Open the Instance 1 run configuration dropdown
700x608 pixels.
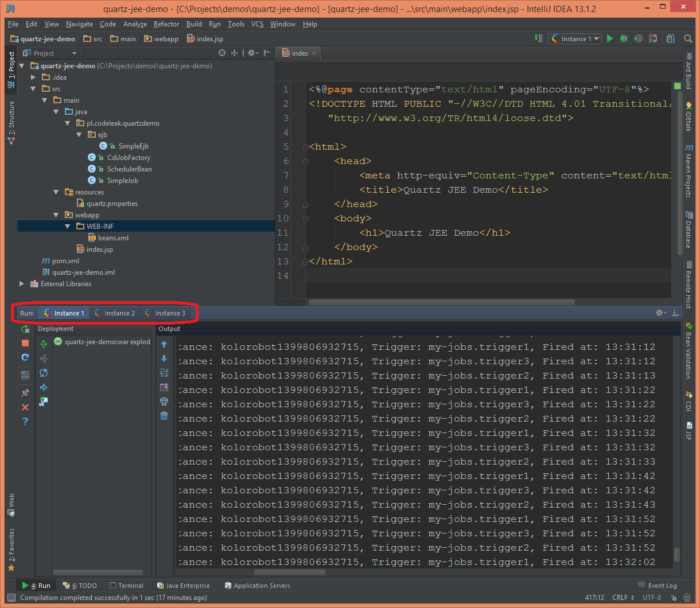pos(597,38)
